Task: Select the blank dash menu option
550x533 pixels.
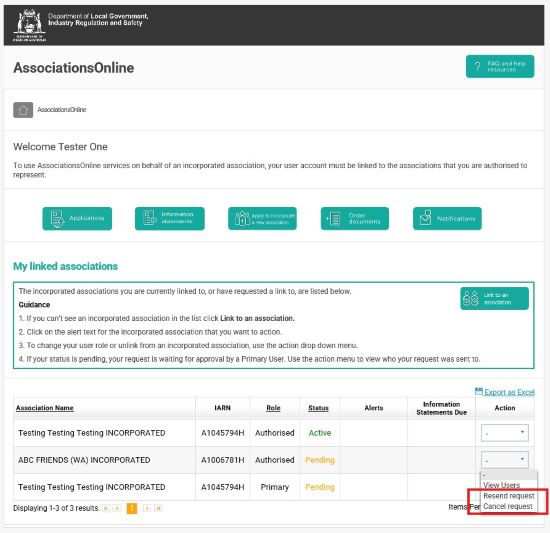Action: (x=509, y=475)
